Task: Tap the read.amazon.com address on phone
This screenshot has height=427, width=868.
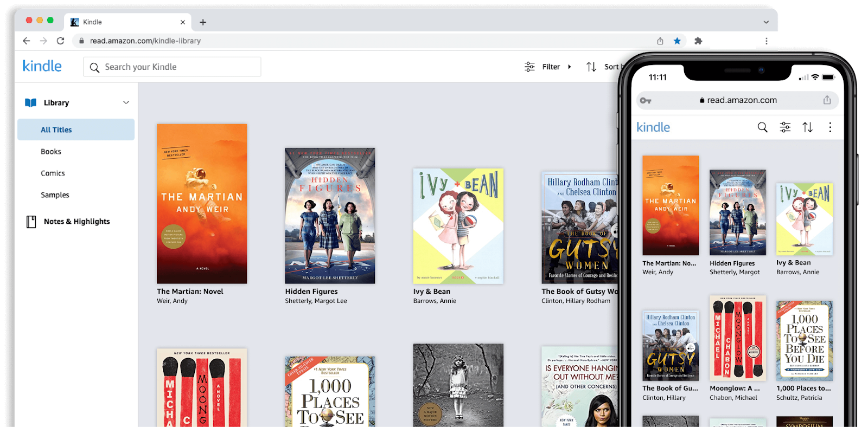Action: pos(742,100)
